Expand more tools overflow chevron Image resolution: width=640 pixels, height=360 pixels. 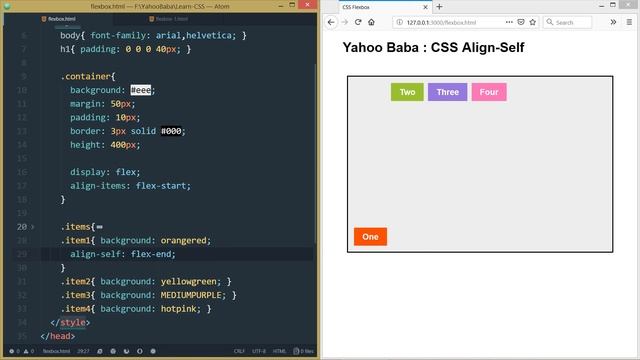click(613, 22)
